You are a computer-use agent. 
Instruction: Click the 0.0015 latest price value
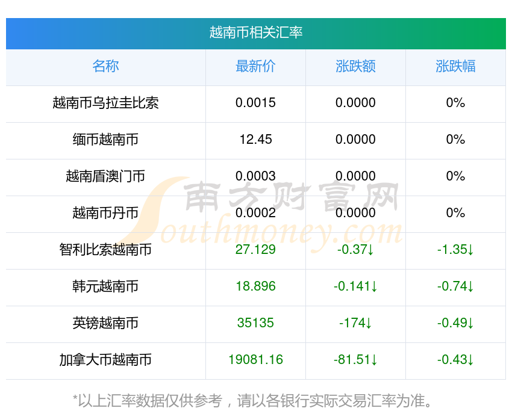[255, 103]
